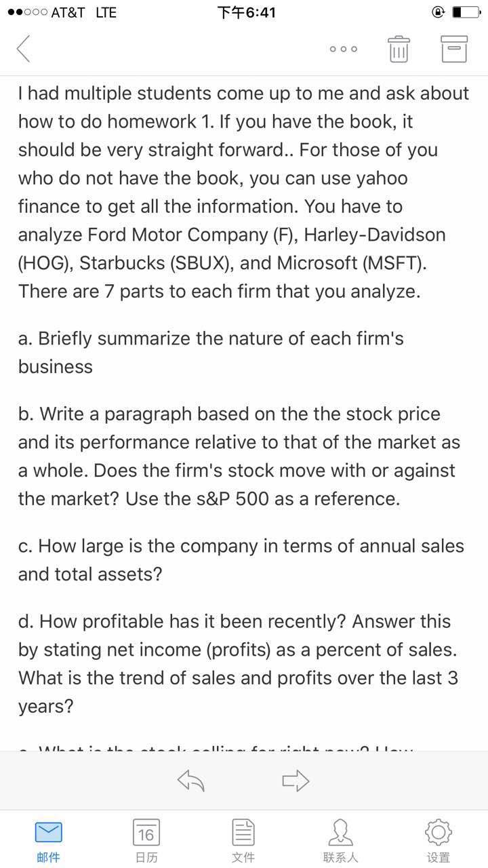Archive the email with the box icon
Image resolution: width=488 pixels, height=868 pixels.
[x=453, y=50]
